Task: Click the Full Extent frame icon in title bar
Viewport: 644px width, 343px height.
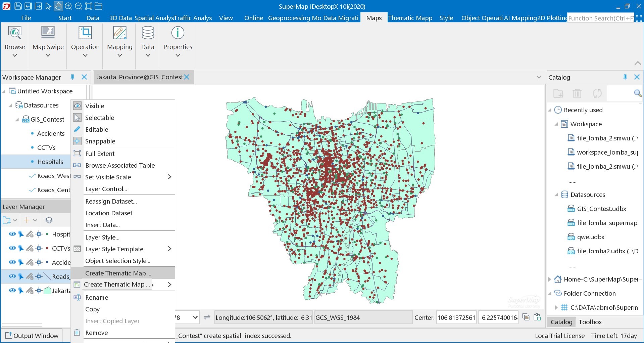Action: pos(89,6)
